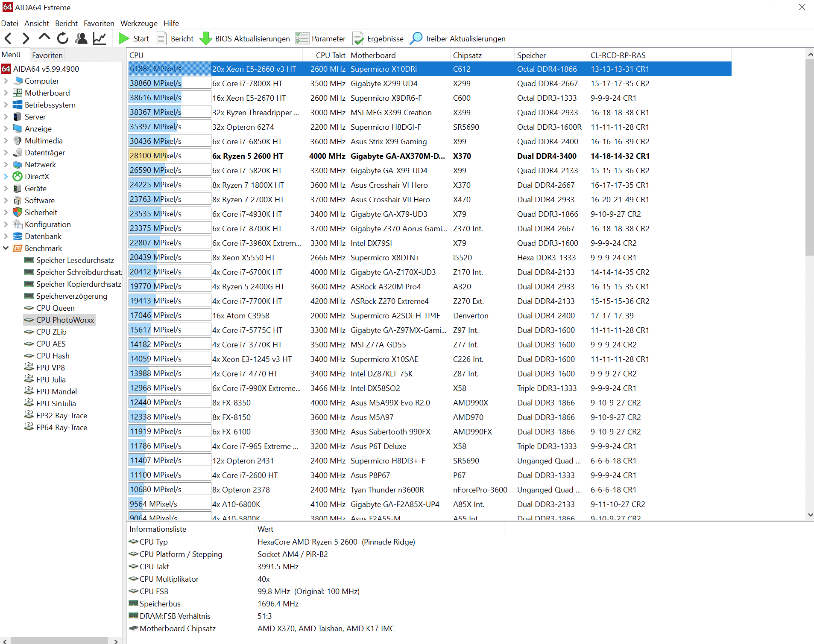Expand the Motherboard tree node
Screen dimensions: 814x644
6,93
